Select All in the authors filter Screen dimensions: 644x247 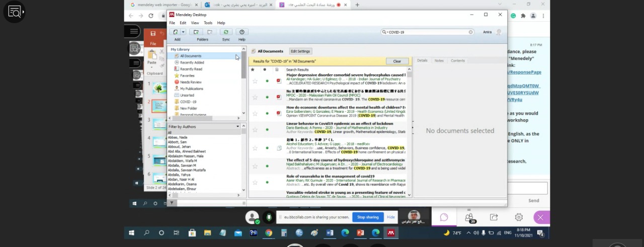click(x=170, y=133)
